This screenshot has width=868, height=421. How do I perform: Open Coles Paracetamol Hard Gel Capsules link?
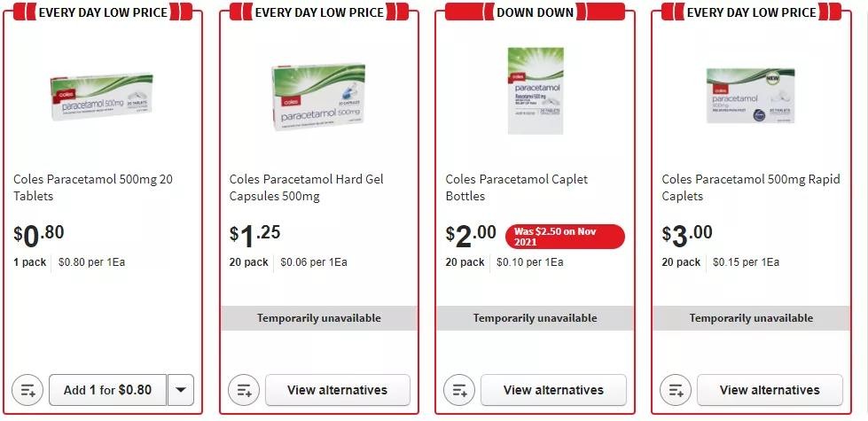[x=306, y=187]
